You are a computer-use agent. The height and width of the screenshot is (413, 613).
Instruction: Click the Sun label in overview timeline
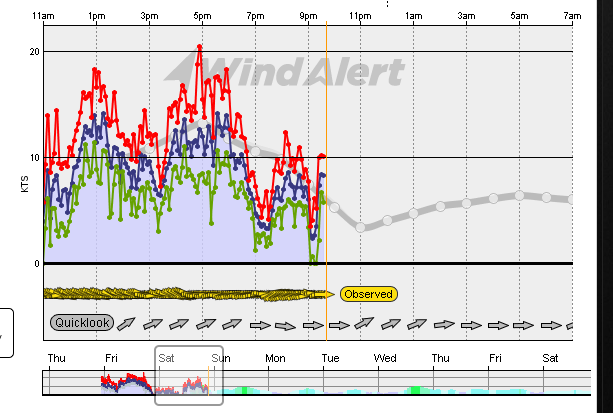(221, 358)
